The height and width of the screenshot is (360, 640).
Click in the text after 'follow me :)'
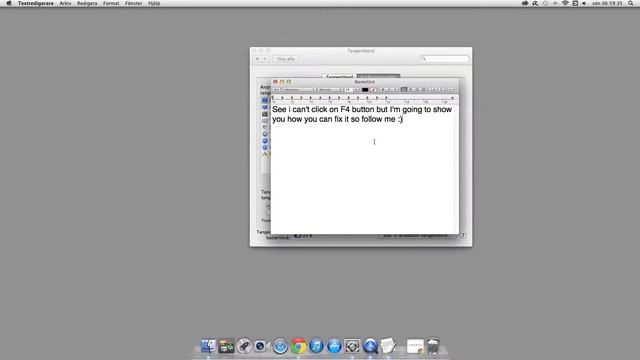coord(403,119)
